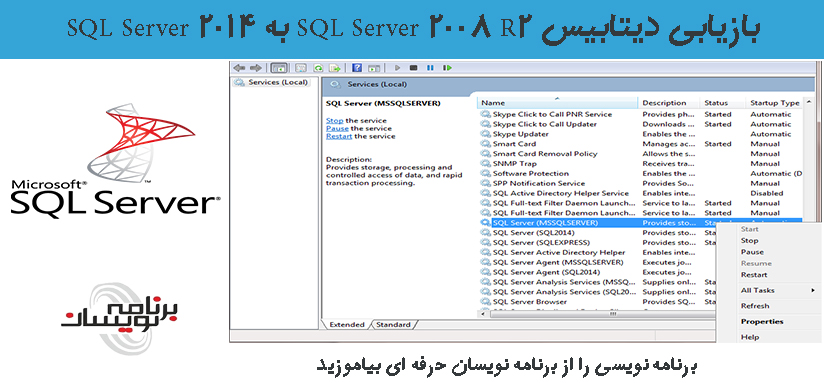Click gear icon of Skype Click to Call PNR Service
Screen dimensions: 824x383
pos(486,115)
